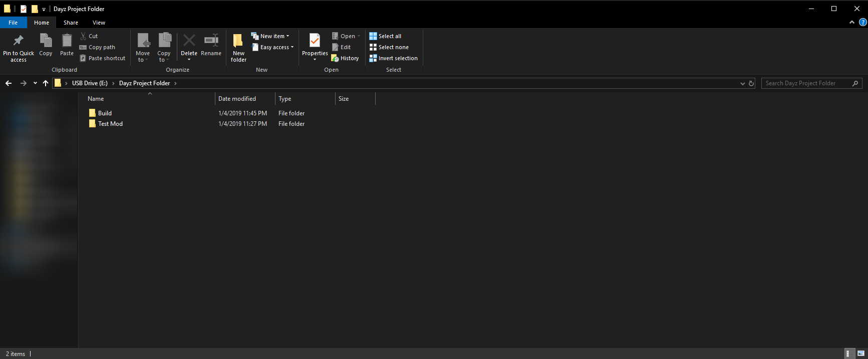868x359 pixels.
Task: Switch to large thumbnails view icon
Action: 861,353
